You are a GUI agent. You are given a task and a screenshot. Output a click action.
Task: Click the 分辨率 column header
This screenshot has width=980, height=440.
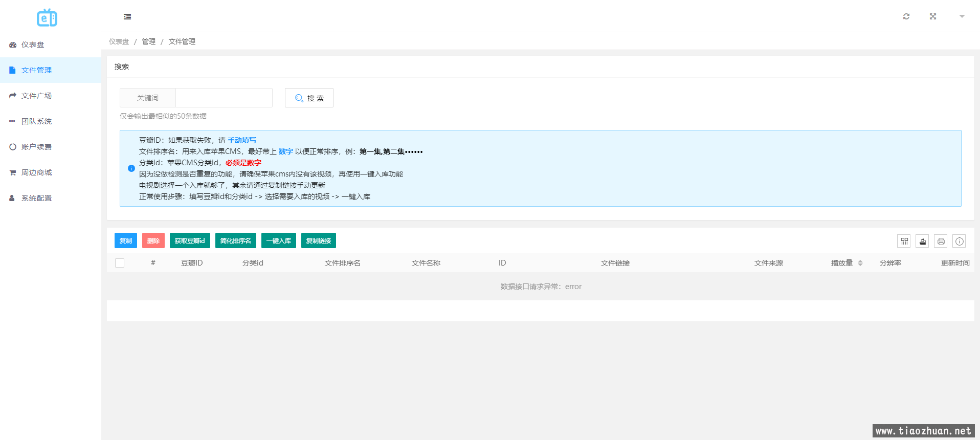pyautogui.click(x=890, y=263)
